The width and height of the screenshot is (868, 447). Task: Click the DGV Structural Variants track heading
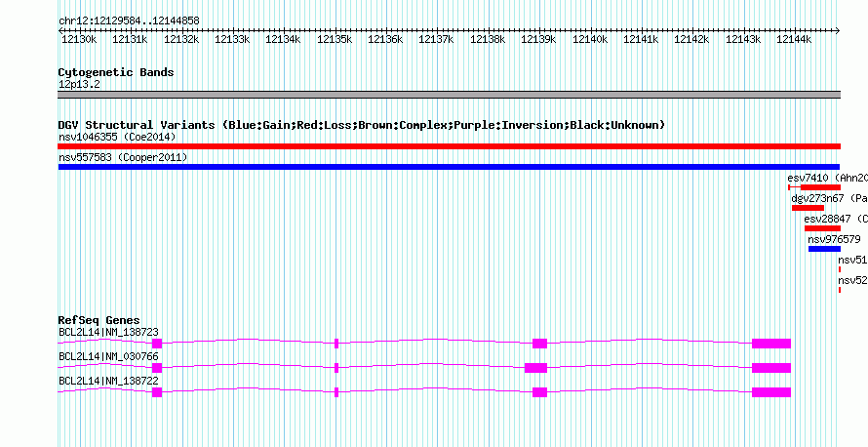[362, 125]
